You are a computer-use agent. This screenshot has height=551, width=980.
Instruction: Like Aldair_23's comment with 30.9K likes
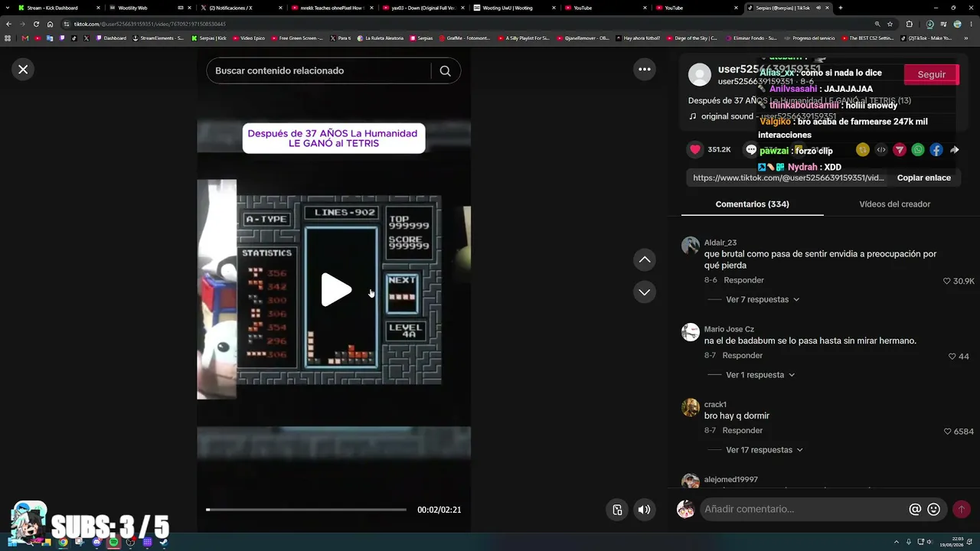[947, 281]
